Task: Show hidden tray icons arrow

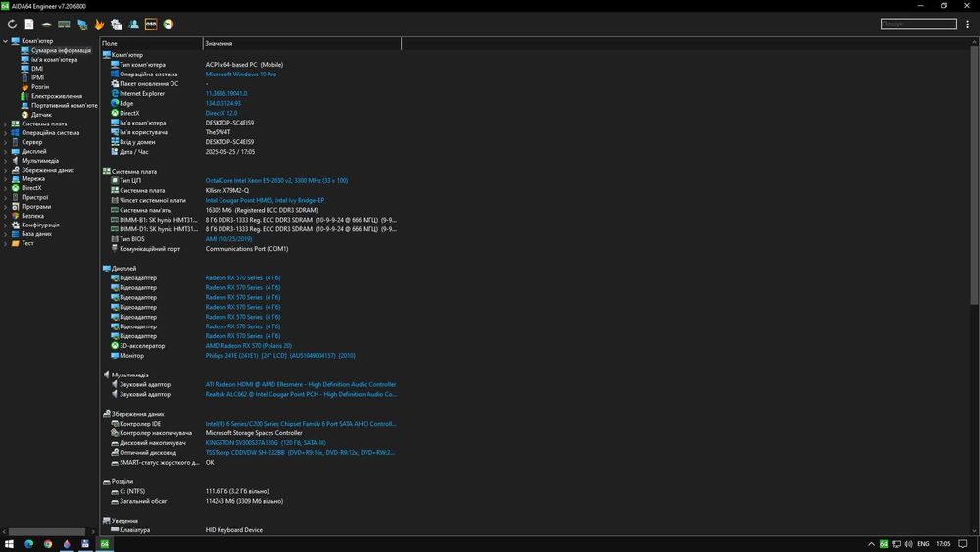Action: point(871,544)
